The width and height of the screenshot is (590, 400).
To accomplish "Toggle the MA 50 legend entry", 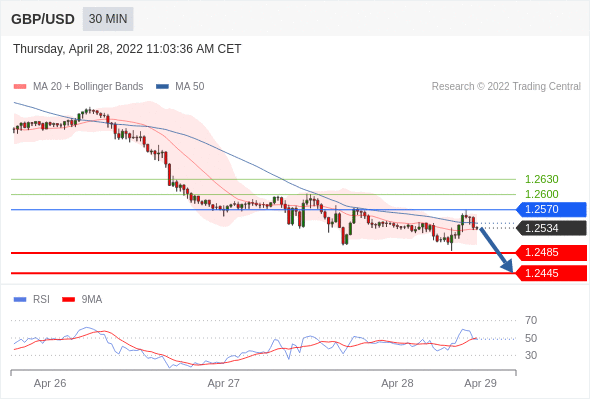I will (180, 87).
